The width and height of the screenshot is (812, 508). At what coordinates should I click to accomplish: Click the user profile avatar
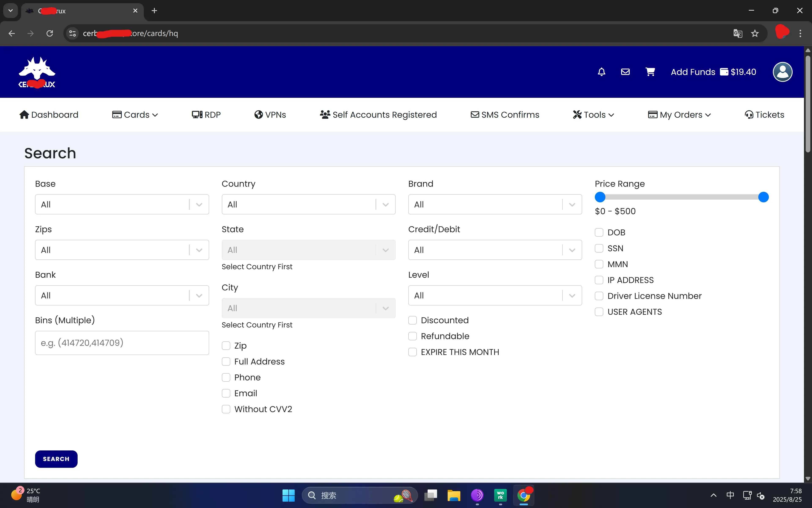coord(782,72)
